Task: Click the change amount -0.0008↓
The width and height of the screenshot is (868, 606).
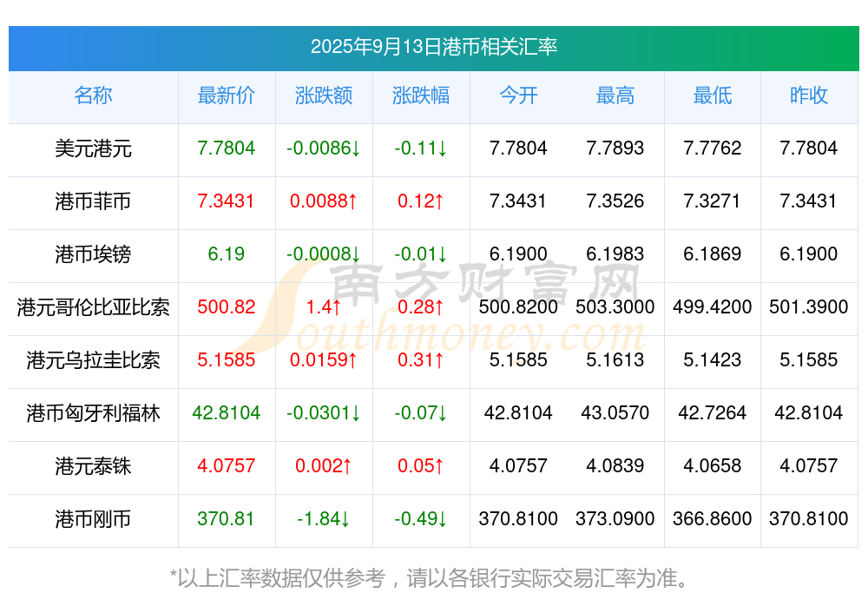Action: 323,254
